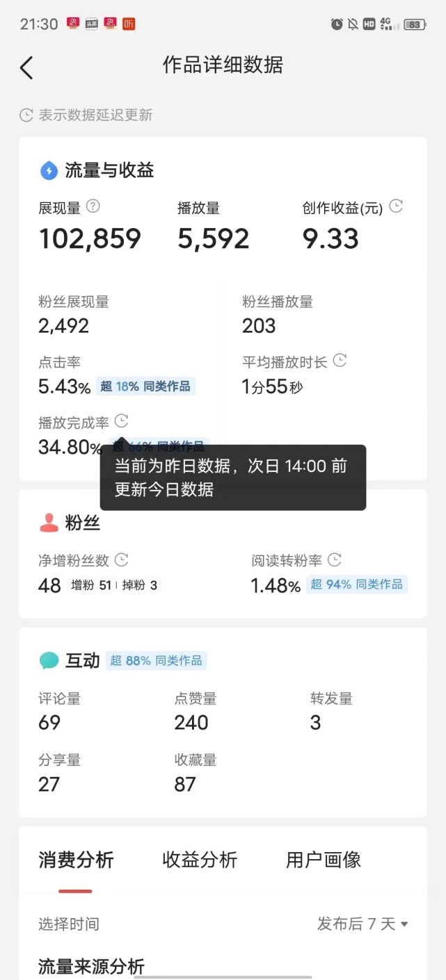This screenshot has height=980, width=446.
Task: Tap the clock icon next to 平均播放时长
Action: 340,361
